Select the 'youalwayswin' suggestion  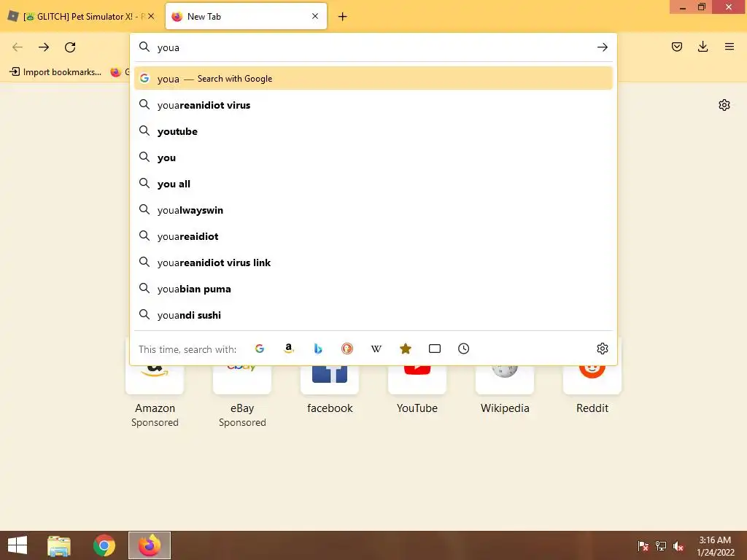(373, 210)
